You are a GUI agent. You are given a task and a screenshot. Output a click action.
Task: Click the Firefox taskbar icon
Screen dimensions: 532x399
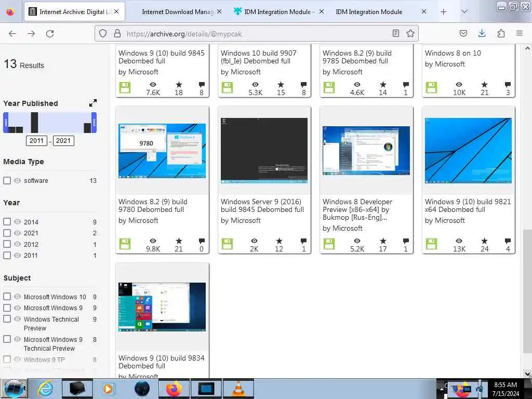(174, 389)
